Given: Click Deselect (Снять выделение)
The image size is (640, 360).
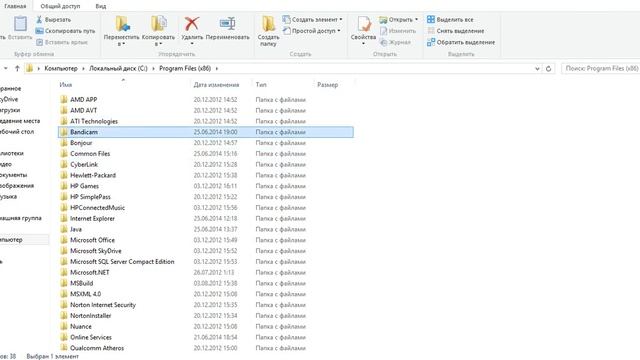Looking at the screenshot, I should [456, 31].
